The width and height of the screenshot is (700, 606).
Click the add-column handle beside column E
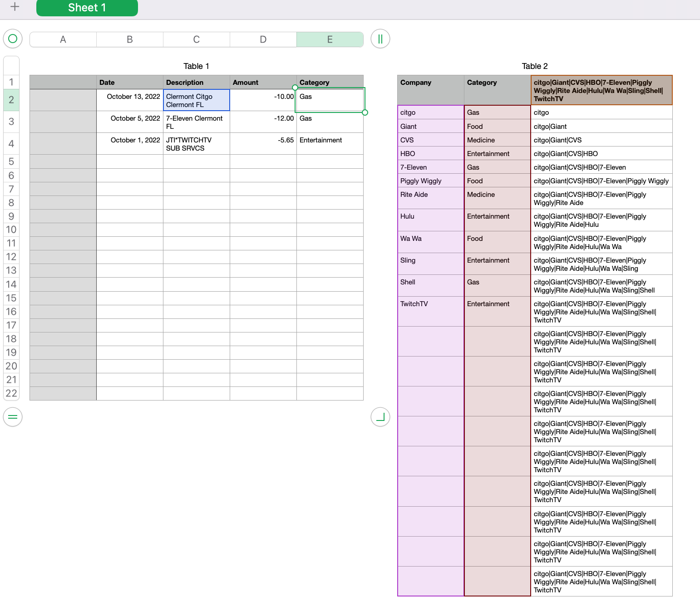click(380, 39)
